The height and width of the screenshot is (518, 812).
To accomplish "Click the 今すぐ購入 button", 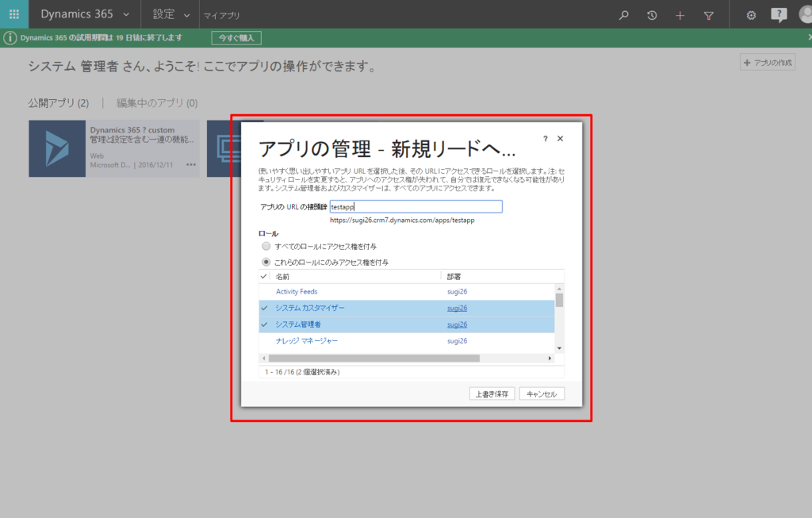I will point(236,38).
